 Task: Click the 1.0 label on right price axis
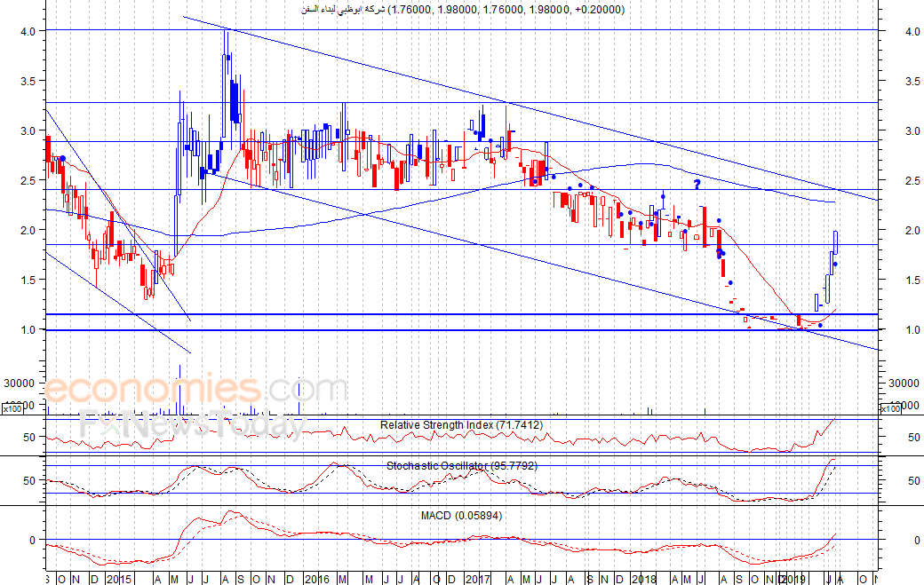[912, 330]
